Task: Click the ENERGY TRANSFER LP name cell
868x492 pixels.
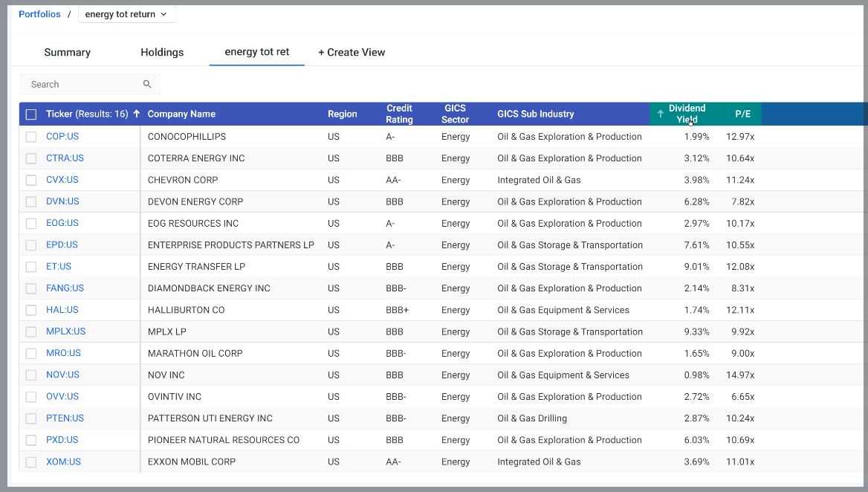Action: click(x=196, y=266)
